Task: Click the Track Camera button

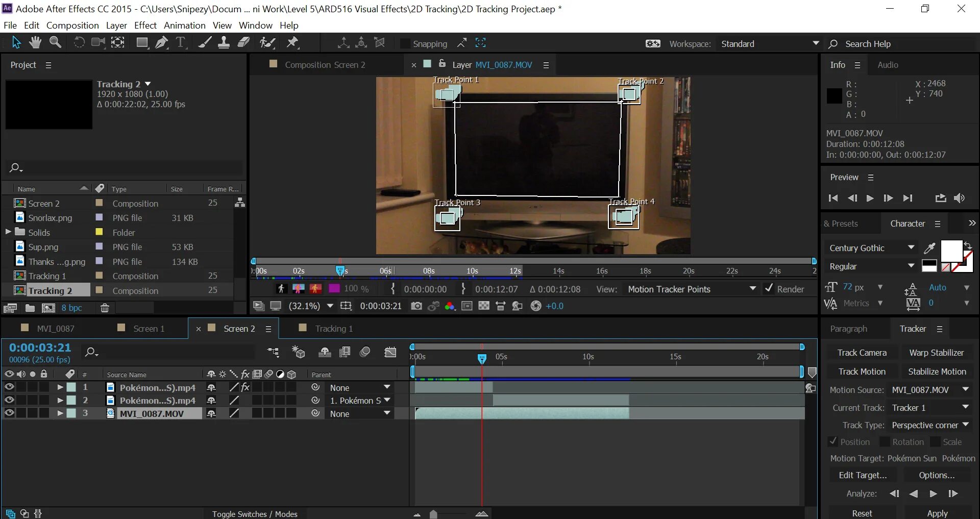Action: click(862, 353)
